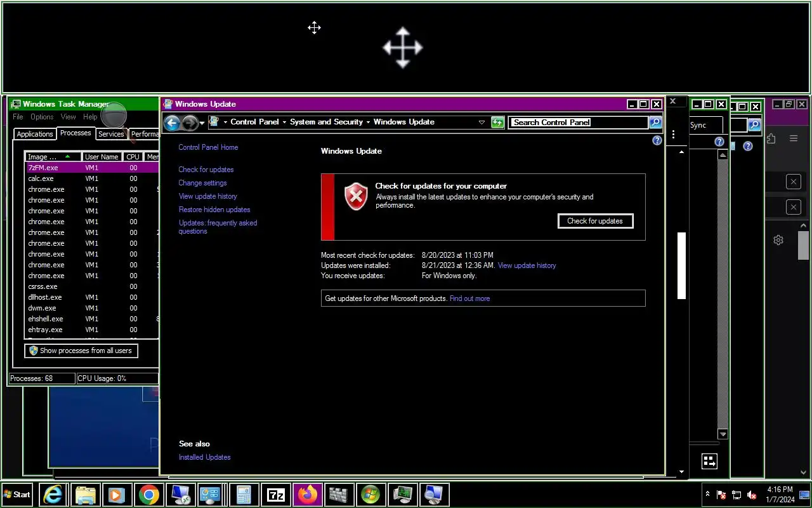
Task: Go back with the Windows Update back arrow
Action: [x=172, y=123]
